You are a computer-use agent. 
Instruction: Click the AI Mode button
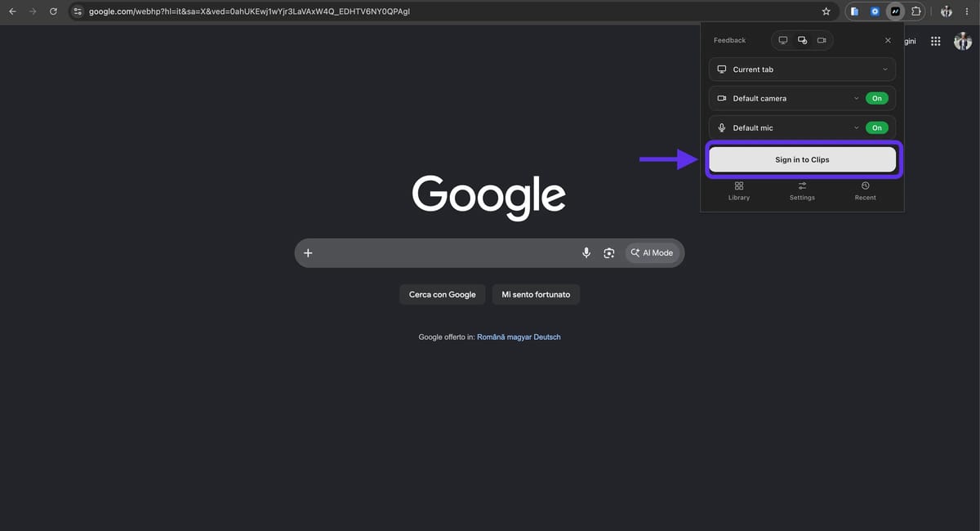(652, 253)
